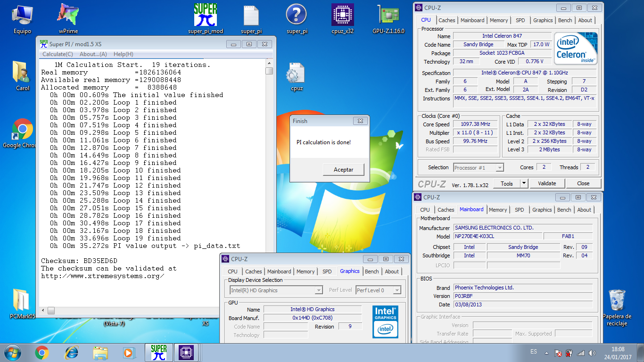Open SPD tab in Mainboard CPU-Z window
644x362 pixels.
click(519, 210)
